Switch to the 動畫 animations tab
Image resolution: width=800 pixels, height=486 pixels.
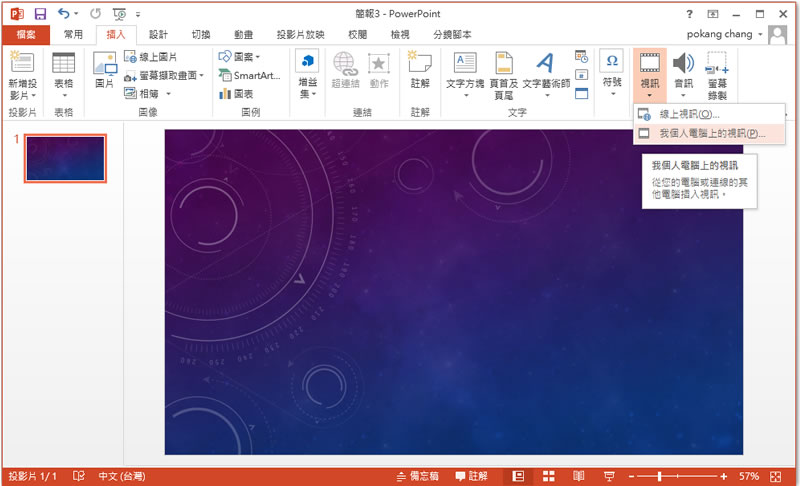coord(243,35)
